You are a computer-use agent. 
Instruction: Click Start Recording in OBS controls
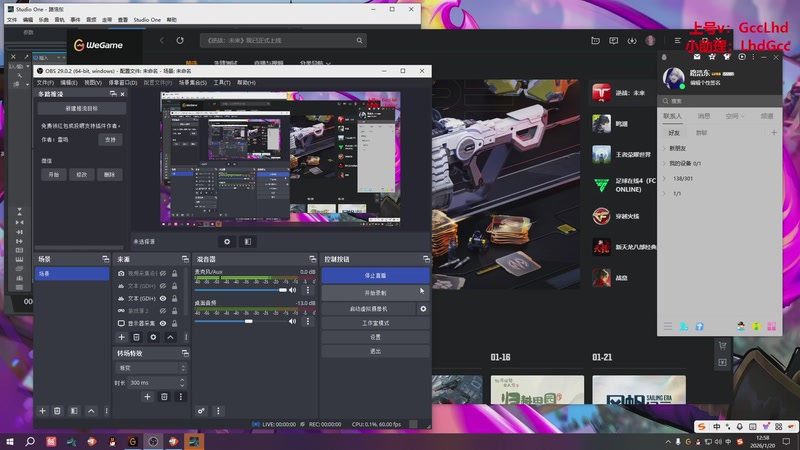[376, 293]
